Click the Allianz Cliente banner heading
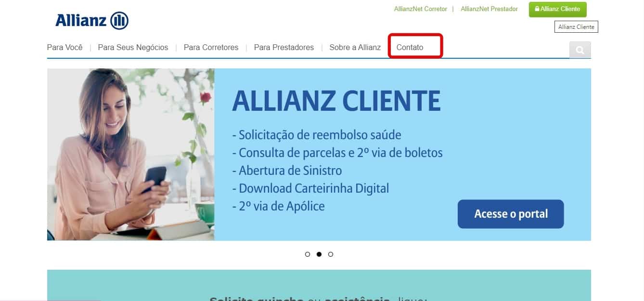The height and width of the screenshot is (301, 644). point(336,101)
